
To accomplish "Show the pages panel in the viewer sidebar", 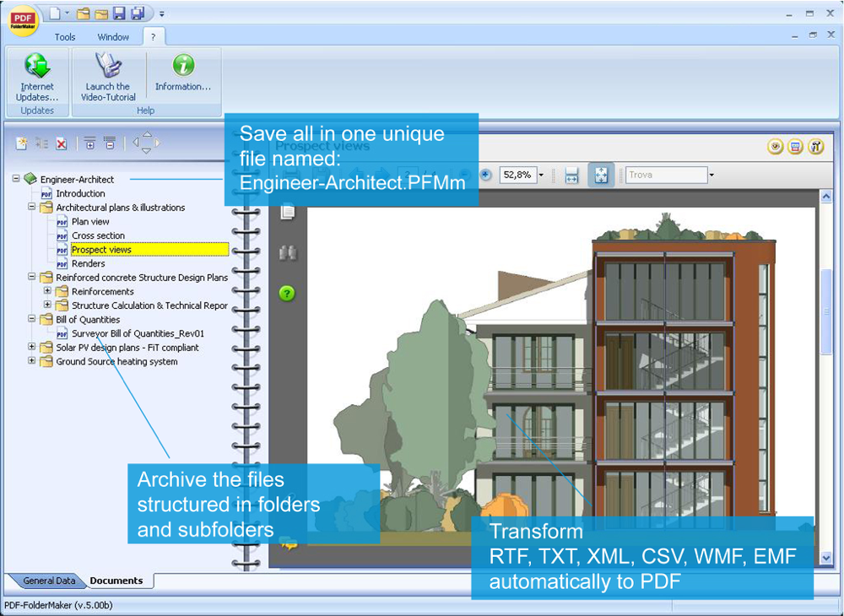I will (x=288, y=212).
